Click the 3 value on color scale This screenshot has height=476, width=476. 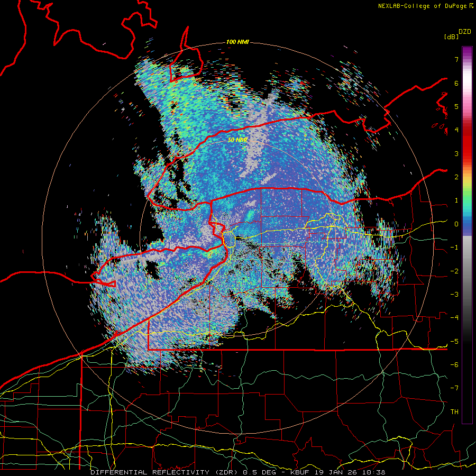pyautogui.click(x=456, y=153)
